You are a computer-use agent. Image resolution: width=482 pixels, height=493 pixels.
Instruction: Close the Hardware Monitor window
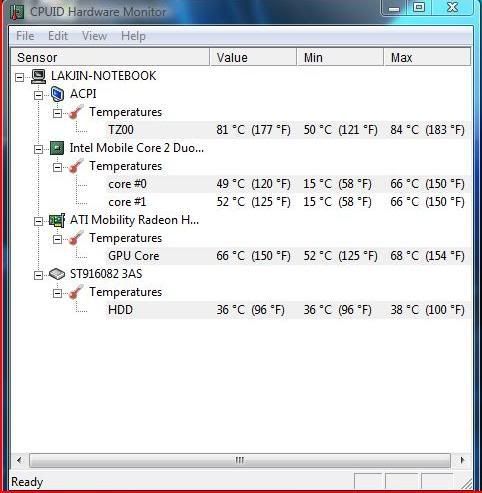453,7
